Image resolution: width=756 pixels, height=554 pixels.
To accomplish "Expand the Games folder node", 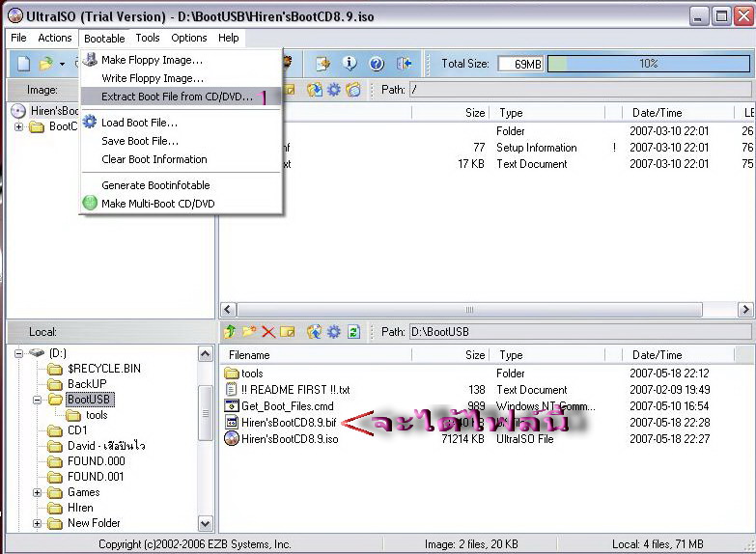I will 37,493.
